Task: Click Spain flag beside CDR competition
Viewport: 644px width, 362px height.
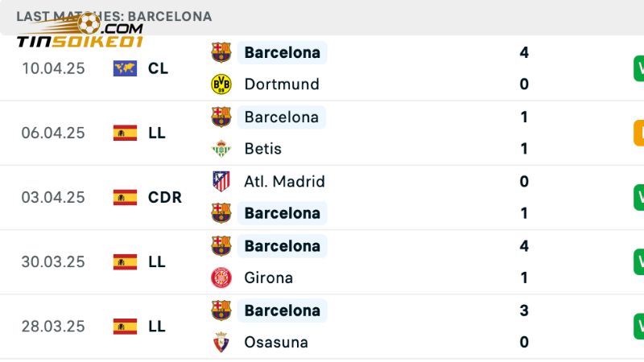Action: pos(125,197)
